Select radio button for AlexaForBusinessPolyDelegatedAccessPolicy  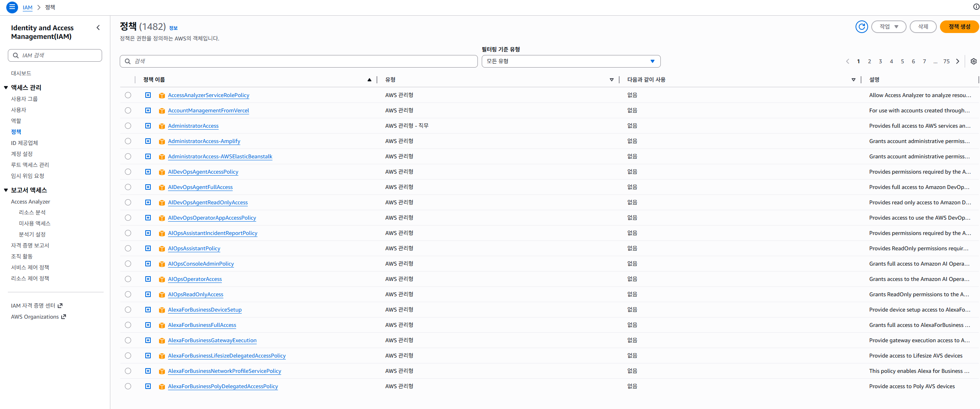128,386
